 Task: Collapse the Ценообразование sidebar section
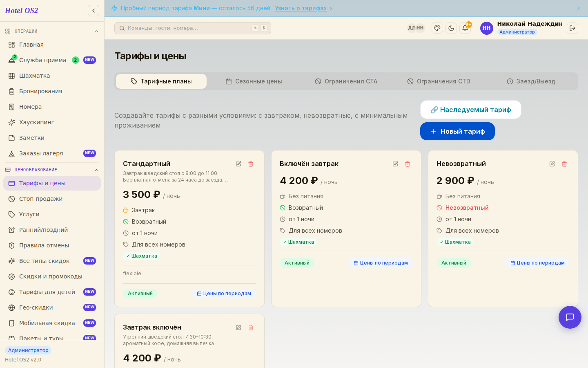coord(96,170)
